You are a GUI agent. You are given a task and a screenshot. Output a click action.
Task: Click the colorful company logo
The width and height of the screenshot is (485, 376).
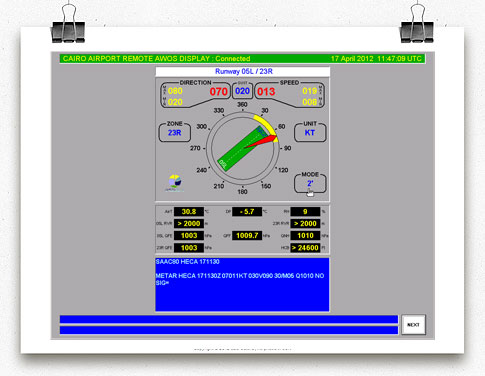tap(175, 183)
